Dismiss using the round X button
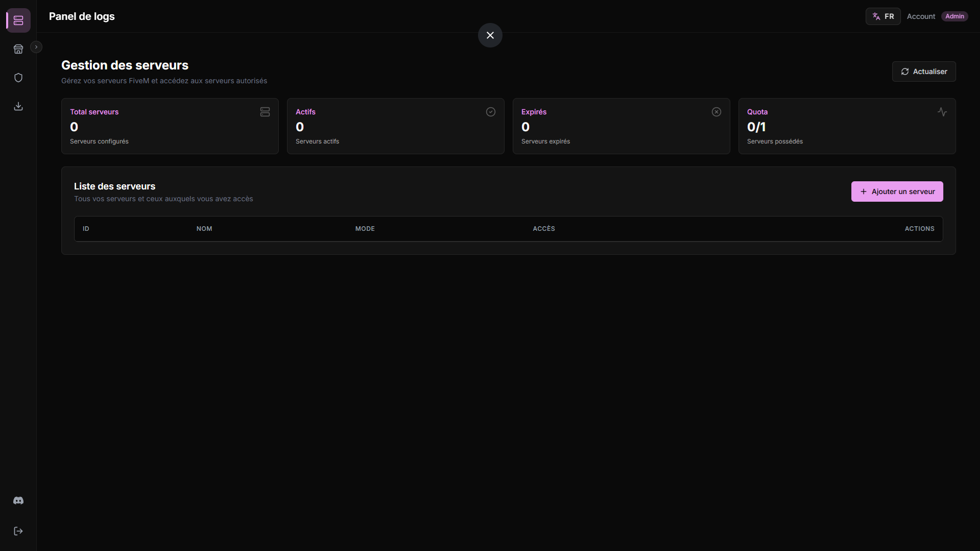 (490, 35)
